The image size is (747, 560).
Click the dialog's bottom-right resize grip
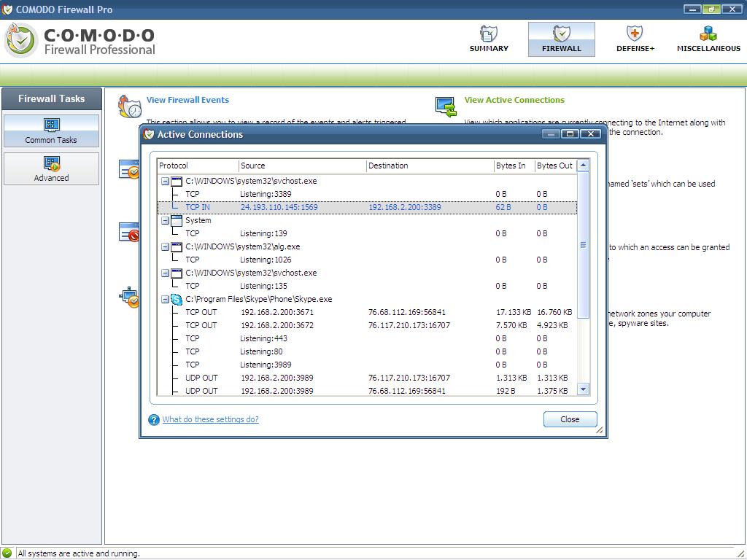click(600, 430)
